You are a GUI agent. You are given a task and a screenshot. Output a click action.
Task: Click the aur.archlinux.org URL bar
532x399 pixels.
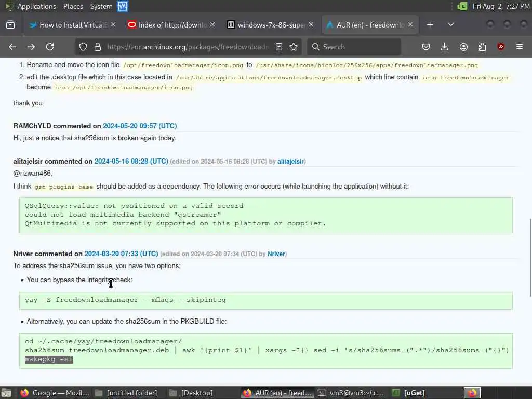pyautogui.click(x=188, y=47)
